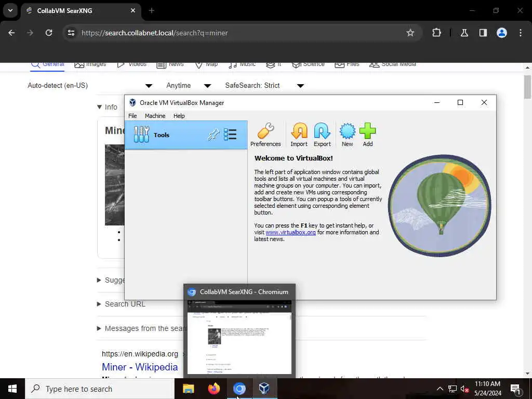Image resolution: width=532 pixels, height=399 pixels.
Task: Toggle the Chromium side panel
Action: click(x=483, y=33)
